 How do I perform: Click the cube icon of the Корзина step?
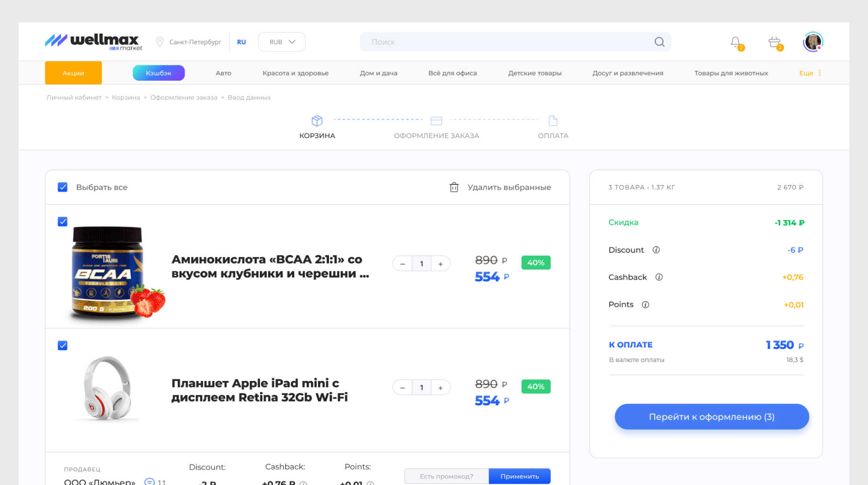[317, 121]
